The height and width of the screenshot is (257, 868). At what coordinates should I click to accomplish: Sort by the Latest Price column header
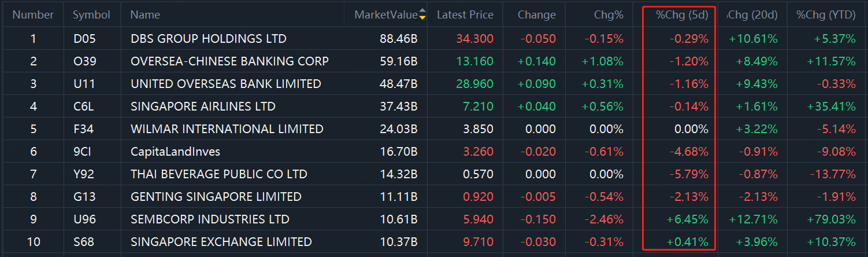465,15
